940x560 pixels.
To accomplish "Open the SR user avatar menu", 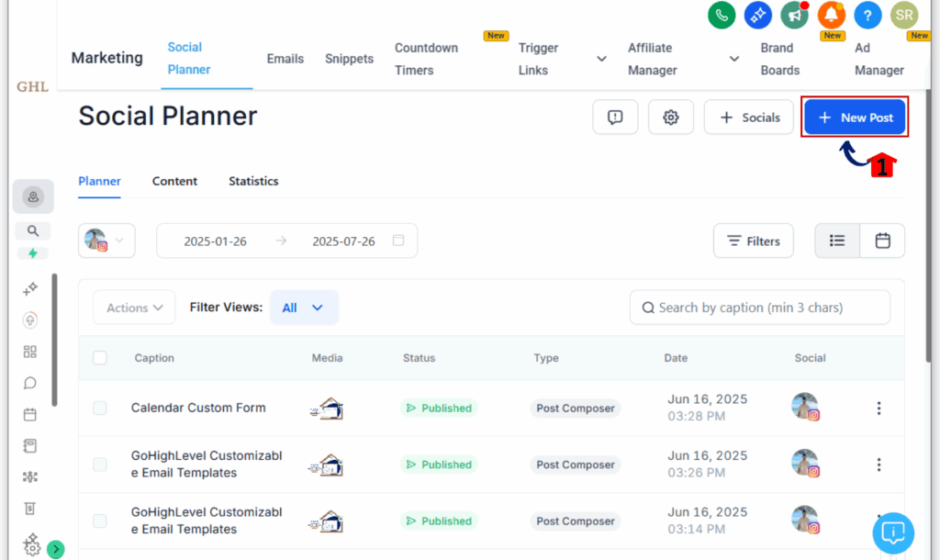I will click(x=904, y=15).
